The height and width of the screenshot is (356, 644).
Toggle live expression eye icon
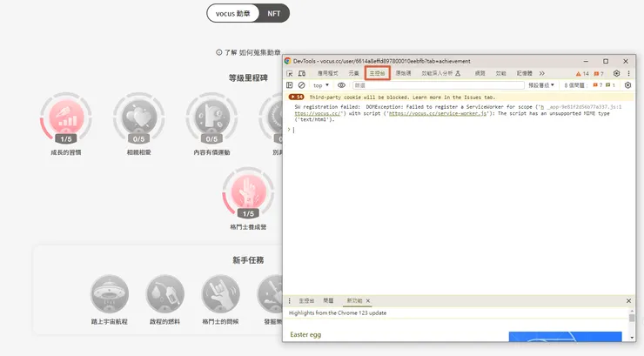pos(341,85)
